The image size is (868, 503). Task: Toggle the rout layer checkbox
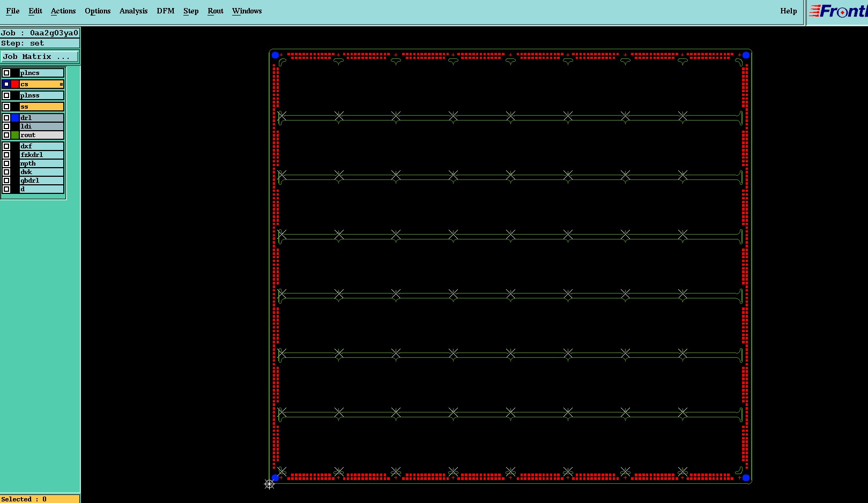[x=6, y=135]
